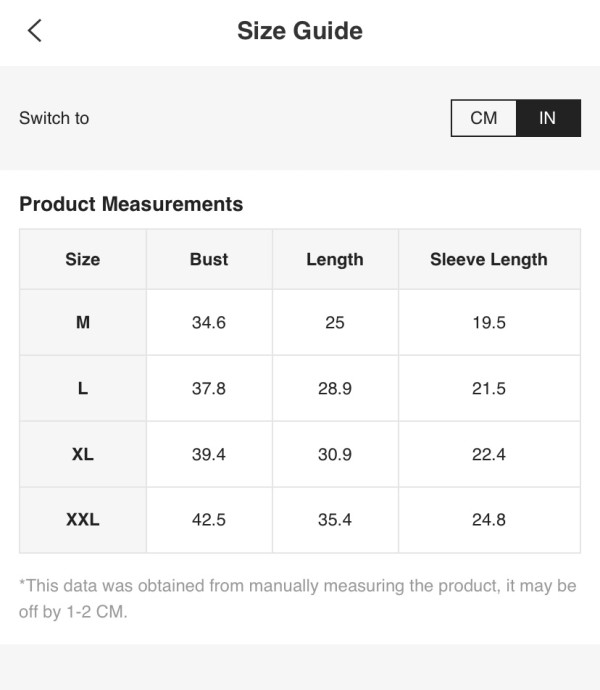The height and width of the screenshot is (690, 600).
Task: Click the 34.6 bust value for M
Action: point(209,323)
